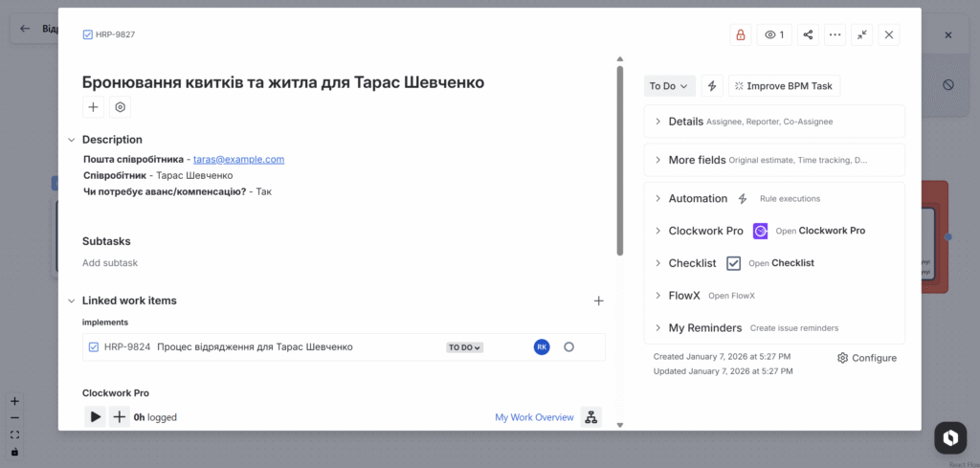This screenshot has width=980, height=468.
Task: Click the Add subtask field
Action: pyautogui.click(x=110, y=262)
